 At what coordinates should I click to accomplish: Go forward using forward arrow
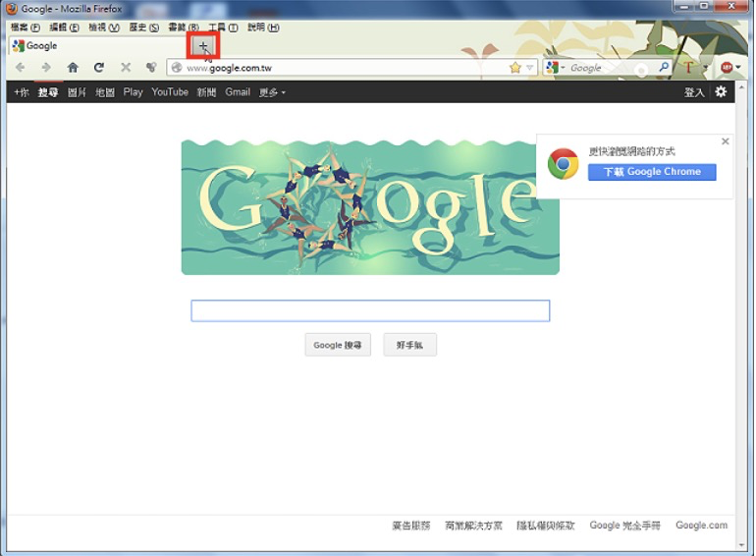pos(46,68)
